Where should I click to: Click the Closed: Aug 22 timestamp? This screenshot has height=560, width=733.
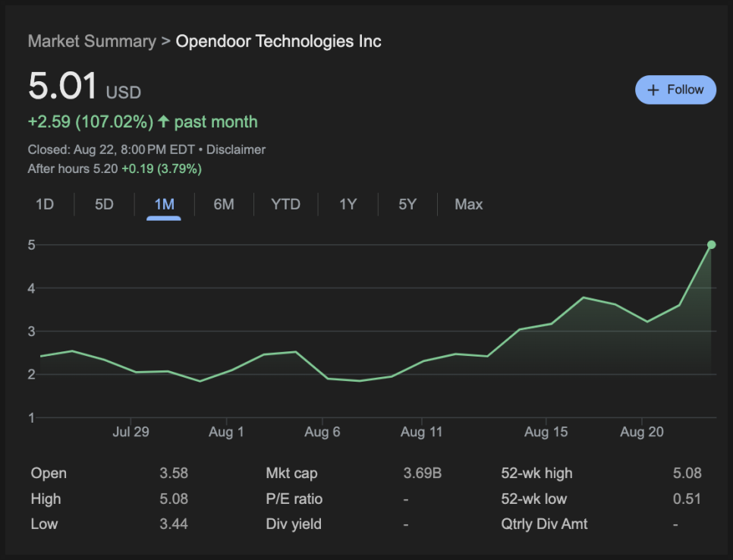click(112, 149)
